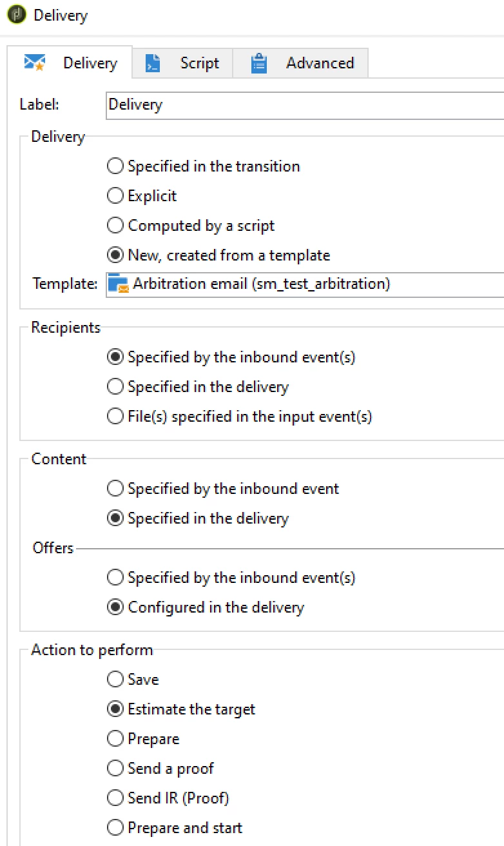Set content 'Specified by the inbound event'
The image size is (504, 846).
[x=115, y=489]
